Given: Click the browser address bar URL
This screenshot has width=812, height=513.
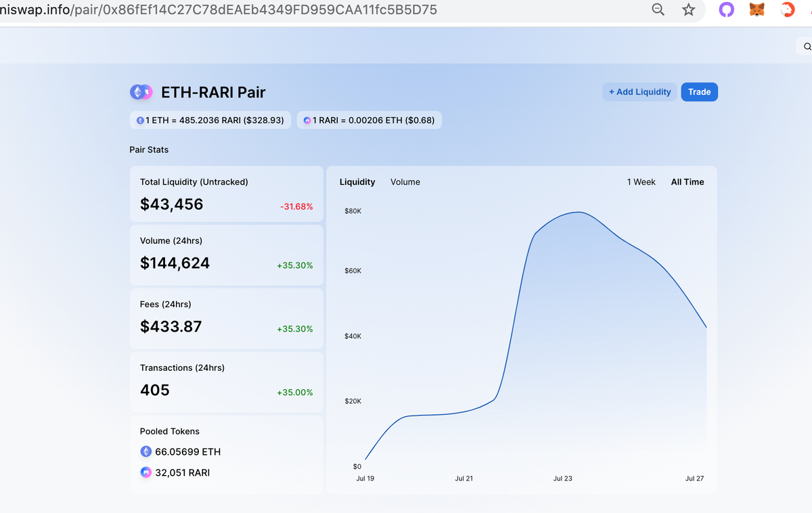Looking at the screenshot, I should 218,9.
